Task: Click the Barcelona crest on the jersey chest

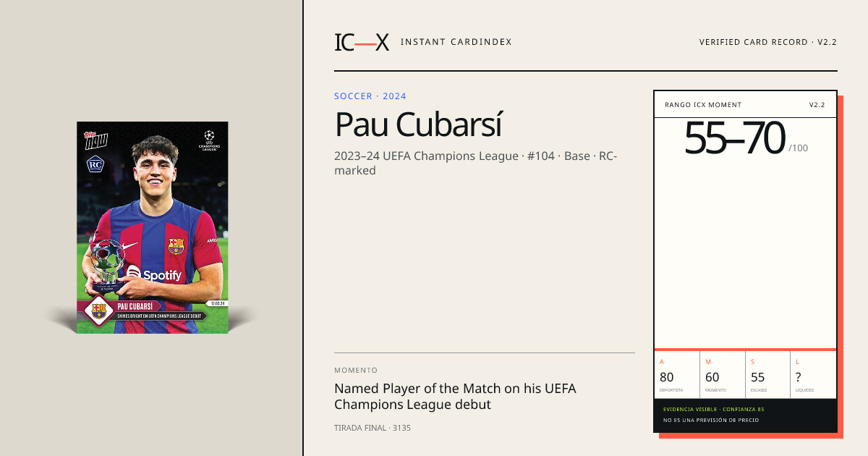Action: pos(176,246)
